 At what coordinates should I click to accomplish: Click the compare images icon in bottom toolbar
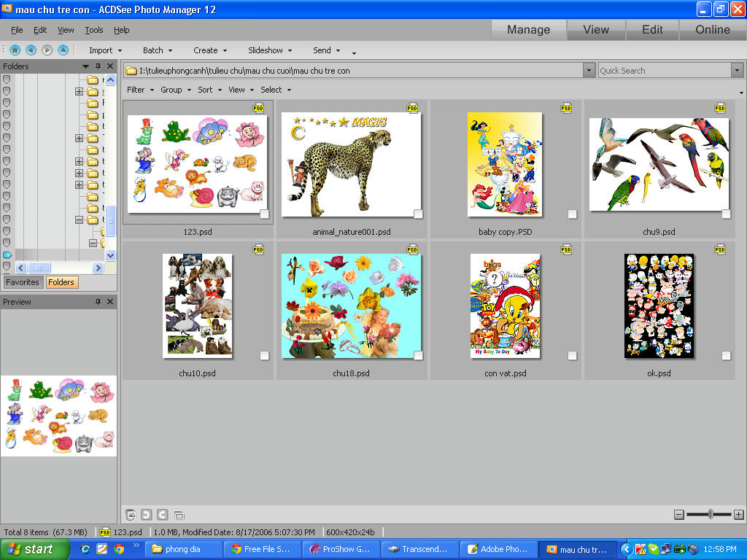[179, 515]
